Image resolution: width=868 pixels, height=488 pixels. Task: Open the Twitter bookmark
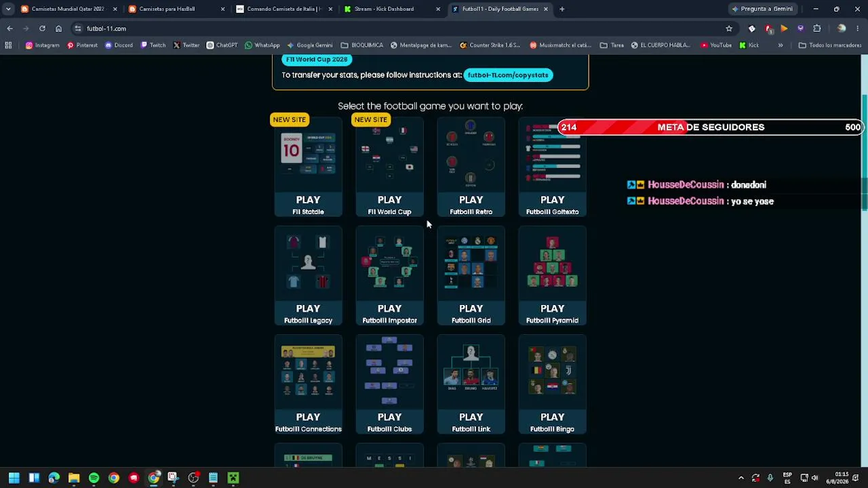pos(186,45)
